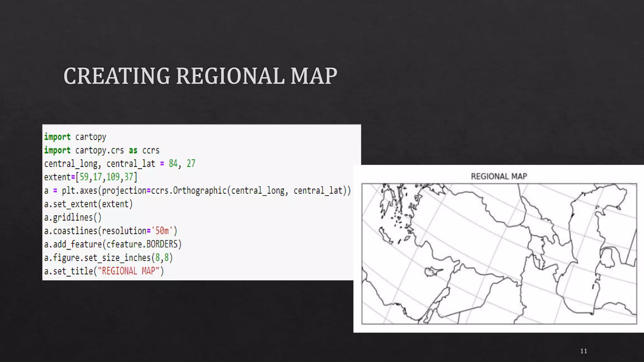
Task: Select the a.add_feature(cfeature.BORDERS) line
Action: [113, 244]
